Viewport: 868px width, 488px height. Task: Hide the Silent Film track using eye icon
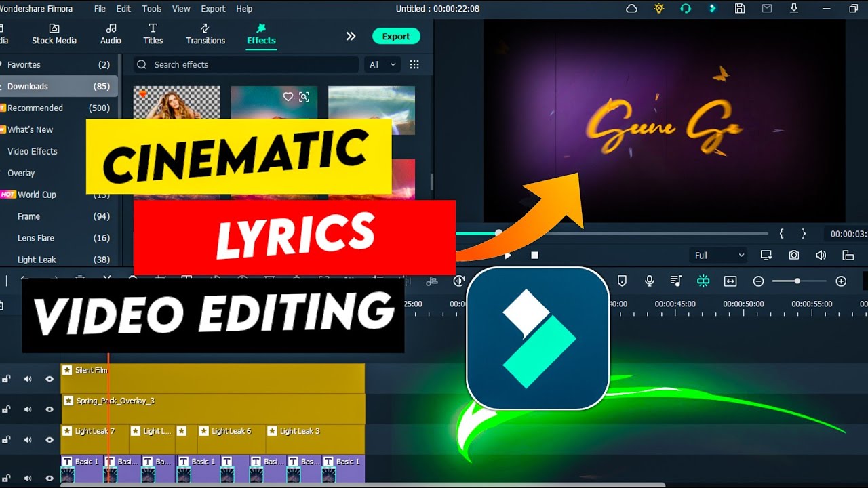coord(50,379)
